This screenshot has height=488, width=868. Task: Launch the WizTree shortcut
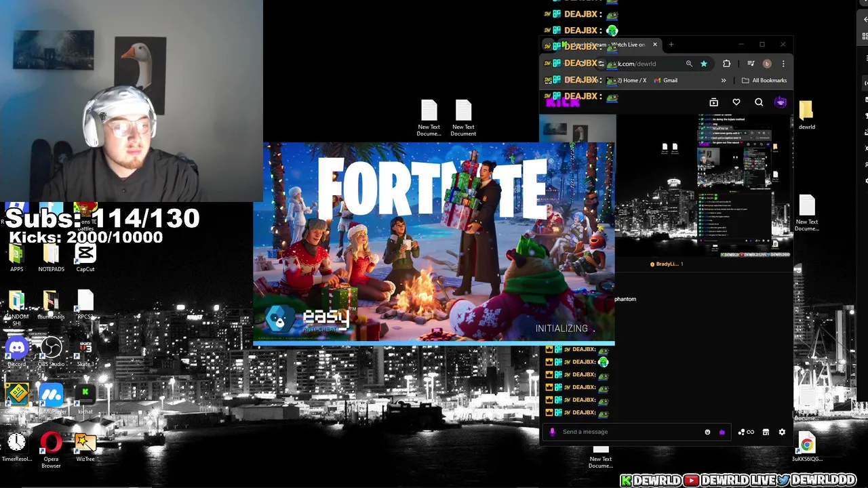[85, 447]
